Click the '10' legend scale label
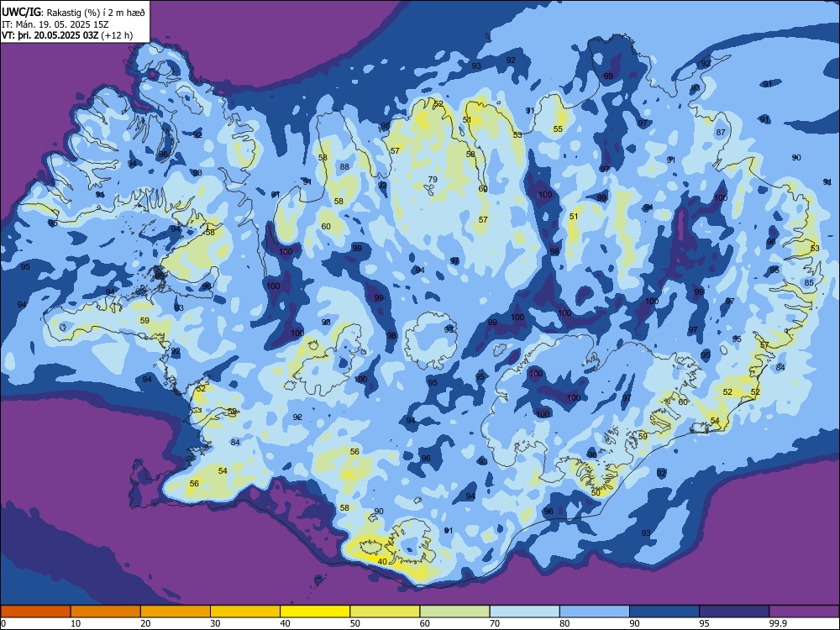 [76, 623]
